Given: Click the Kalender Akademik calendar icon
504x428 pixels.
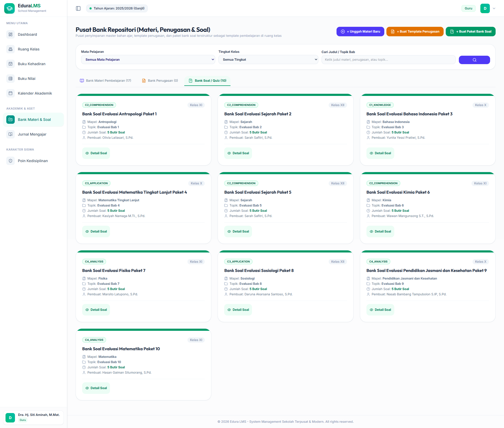Looking at the screenshot, I should click(10, 93).
